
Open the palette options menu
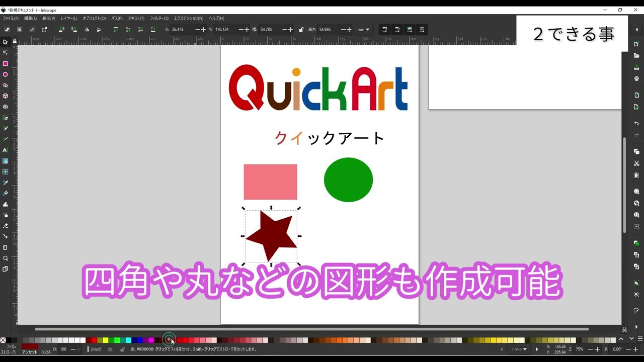pyautogui.click(x=640, y=338)
